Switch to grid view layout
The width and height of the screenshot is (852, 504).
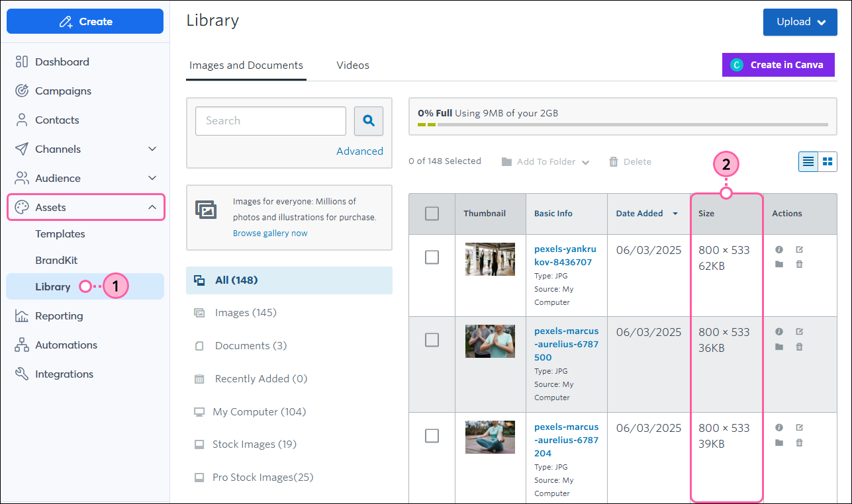828,161
